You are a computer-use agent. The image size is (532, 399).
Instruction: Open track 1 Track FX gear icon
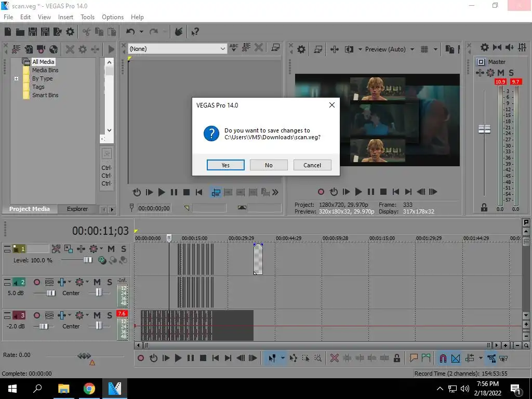pyautogui.click(x=94, y=249)
